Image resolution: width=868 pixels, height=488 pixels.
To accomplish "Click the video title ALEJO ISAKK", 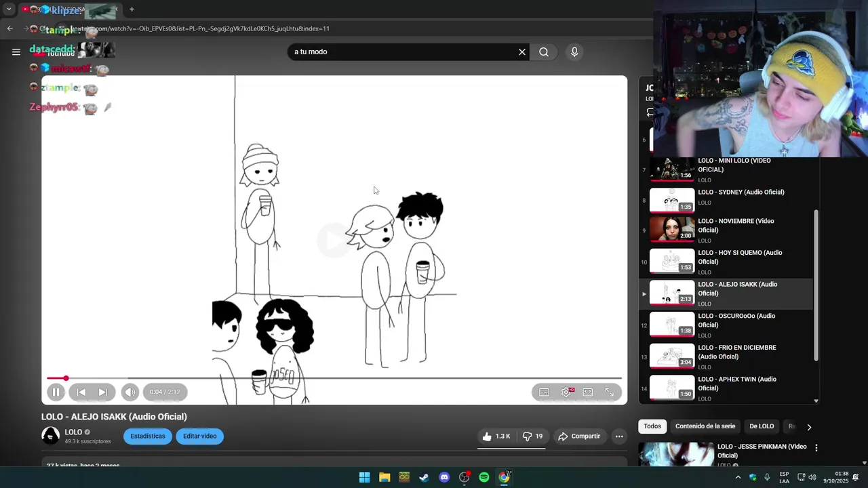I will pyautogui.click(x=114, y=417).
